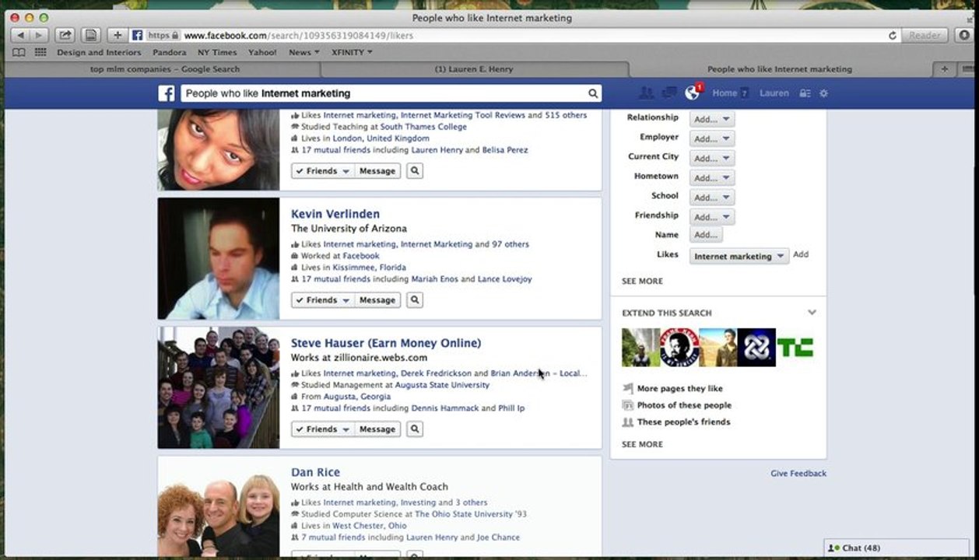Message Kevin Verlinden
The image size is (979, 560).
(x=377, y=300)
